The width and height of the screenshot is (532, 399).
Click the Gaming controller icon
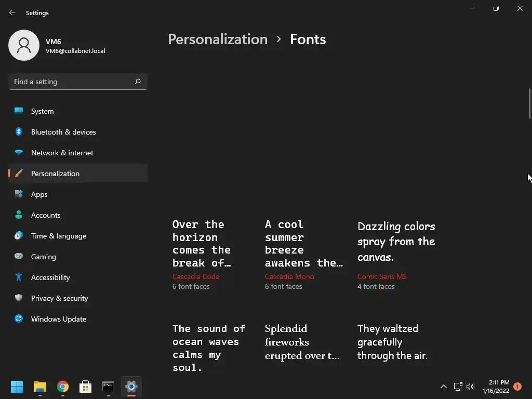[19, 256]
